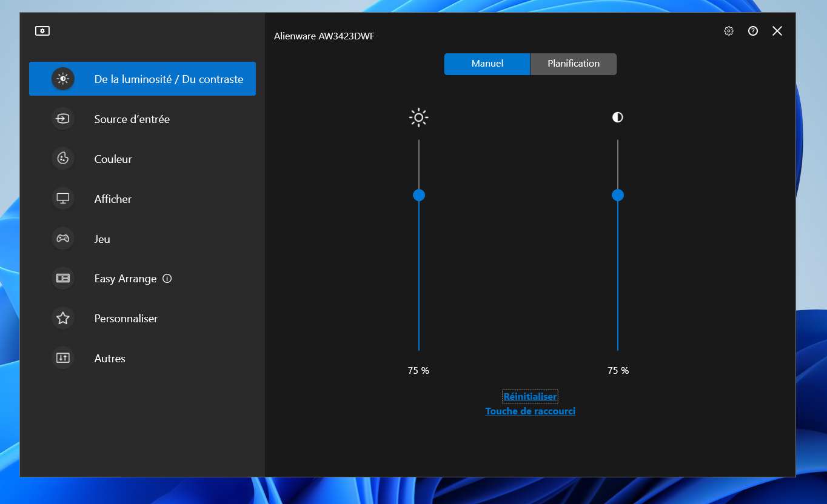Viewport: 827px width, 504px height.
Task: Open help with the question mark icon
Action: point(753,31)
